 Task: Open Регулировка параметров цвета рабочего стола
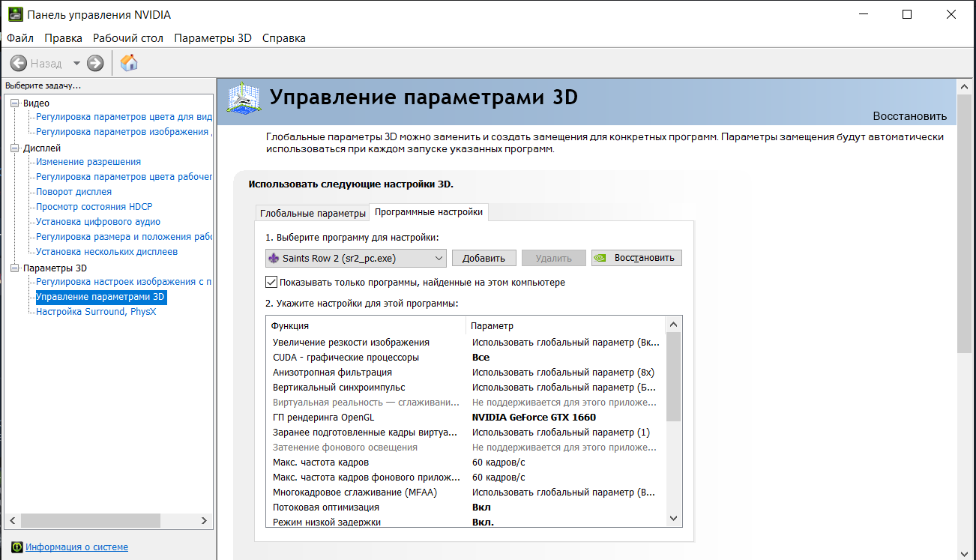click(124, 177)
